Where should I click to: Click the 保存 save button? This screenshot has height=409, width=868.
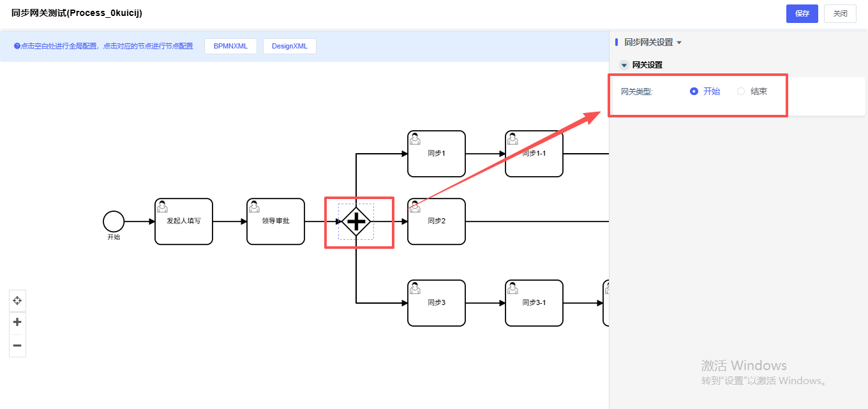(802, 13)
